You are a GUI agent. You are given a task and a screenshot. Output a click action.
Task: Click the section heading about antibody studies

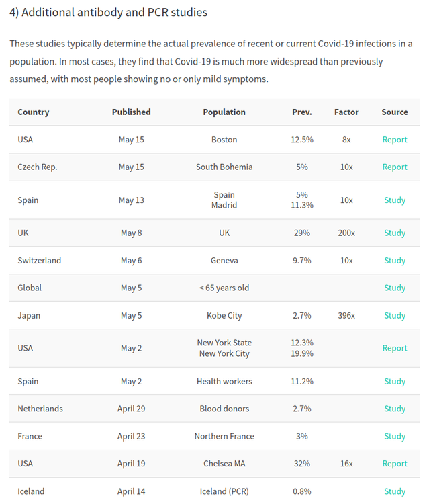[x=108, y=13]
